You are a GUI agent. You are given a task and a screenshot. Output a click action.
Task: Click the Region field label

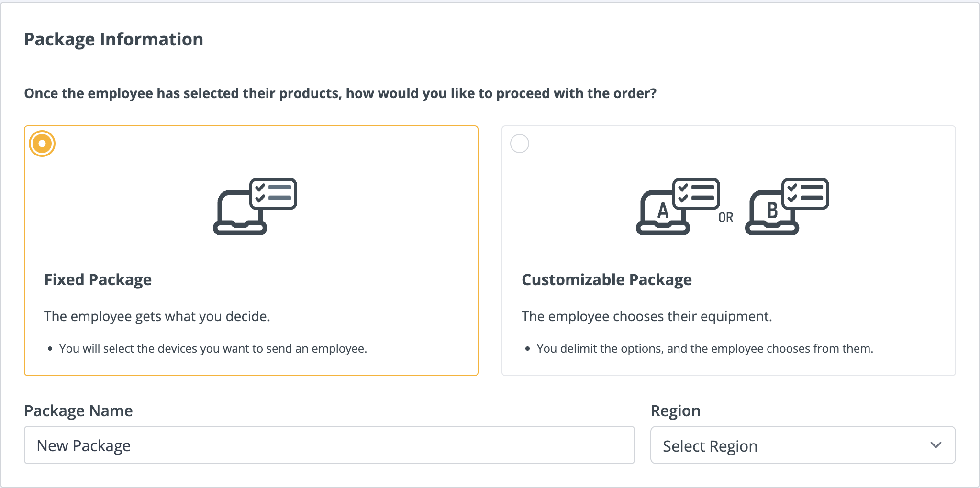coord(675,411)
